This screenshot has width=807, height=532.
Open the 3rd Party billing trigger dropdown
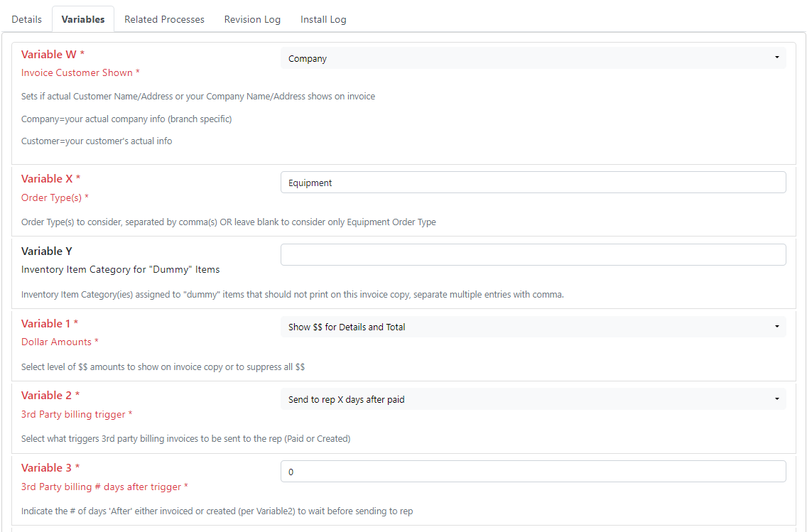[534, 399]
